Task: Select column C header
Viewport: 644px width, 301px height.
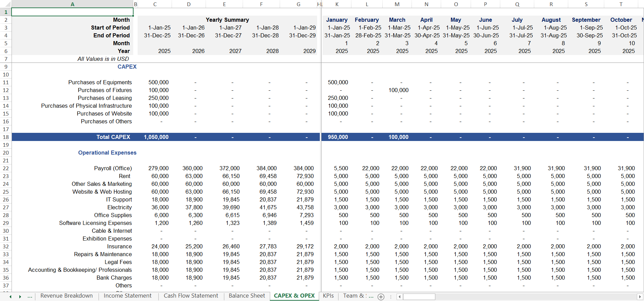Action: pyautogui.click(x=155, y=4)
